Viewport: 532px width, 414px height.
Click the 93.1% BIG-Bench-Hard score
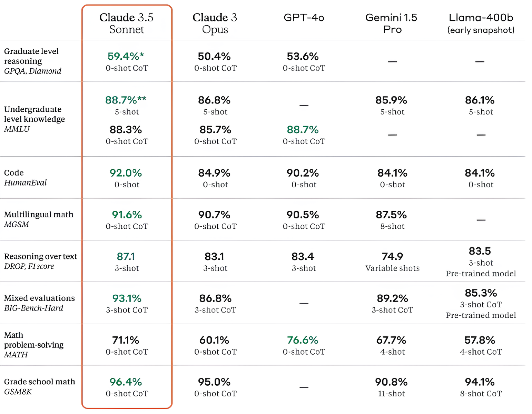point(127,298)
